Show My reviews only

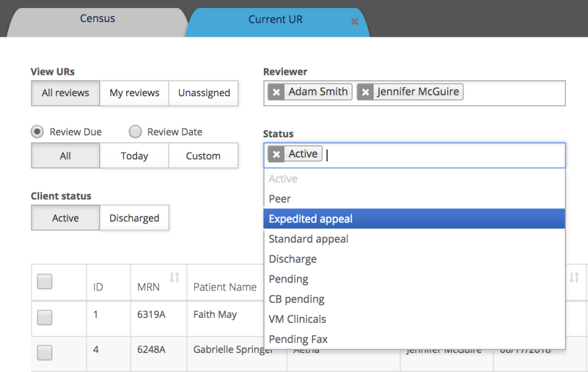[134, 93]
